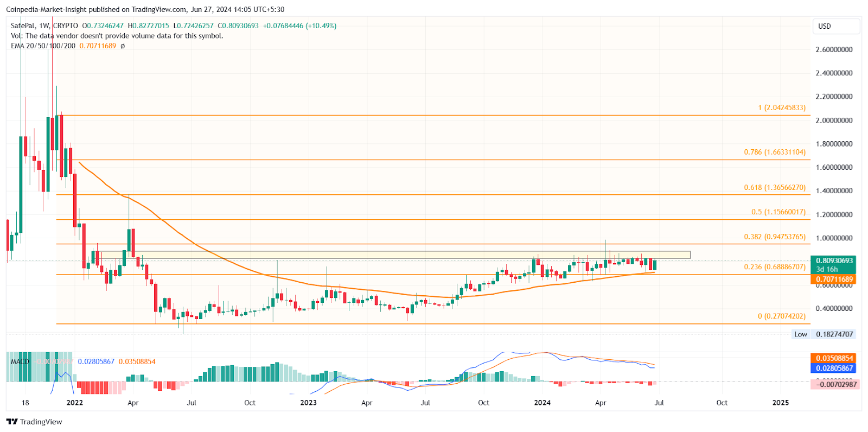
Task: Select the Fibonacci 0 (0.27074202) label
Action: [x=782, y=316]
